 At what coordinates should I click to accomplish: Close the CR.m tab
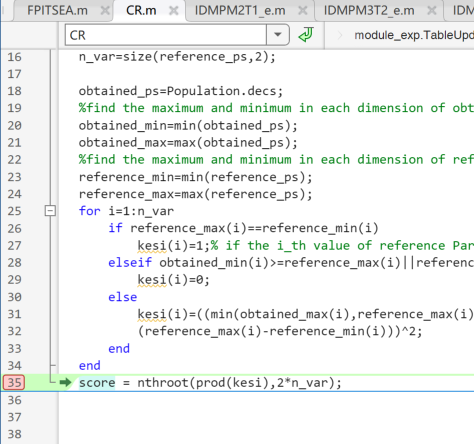click(x=174, y=11)
